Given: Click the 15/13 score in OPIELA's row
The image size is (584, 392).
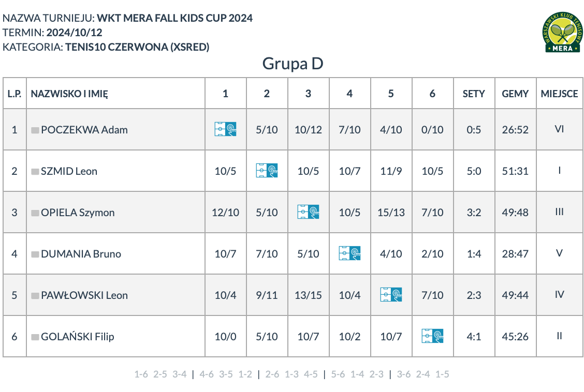Looking at the screenshot, I should point(391,213).
